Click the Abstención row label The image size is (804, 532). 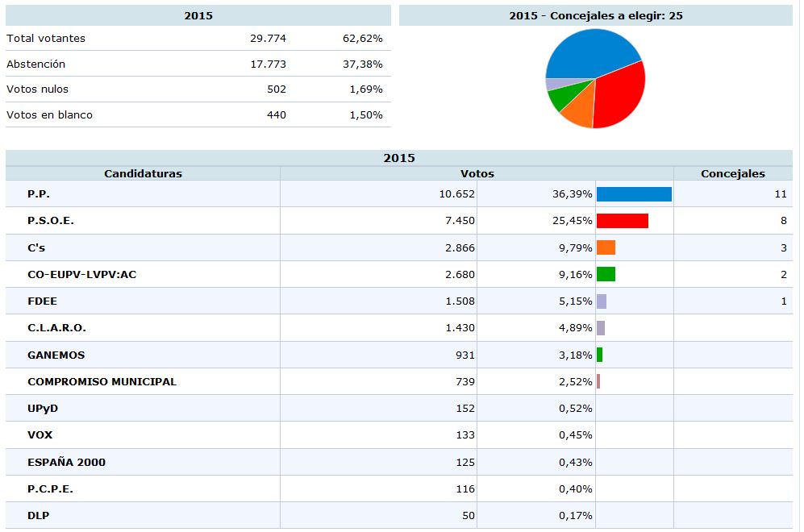[x=35, y=64]
